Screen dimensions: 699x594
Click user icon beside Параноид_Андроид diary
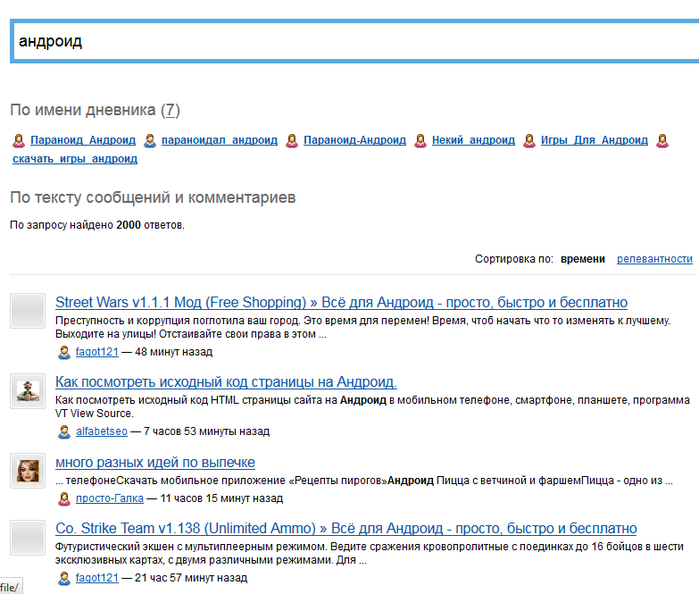19,141
